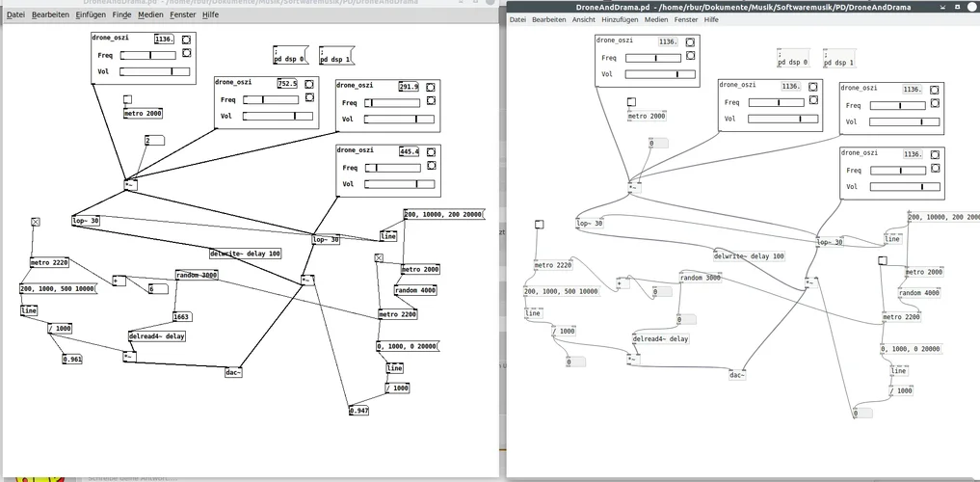Click message '0, 1000, 0 20000' in the right window

(911, 349)
